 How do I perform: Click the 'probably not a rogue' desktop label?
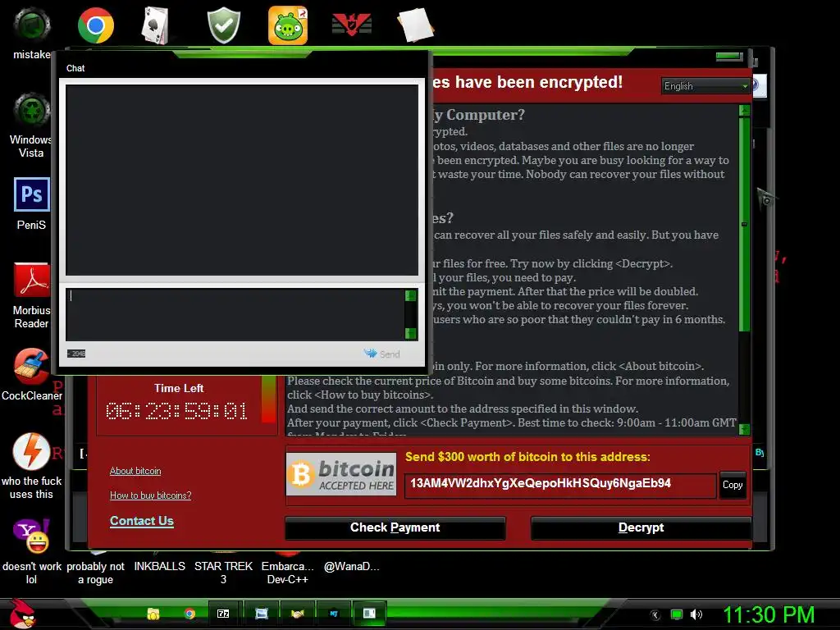[95, 573]
